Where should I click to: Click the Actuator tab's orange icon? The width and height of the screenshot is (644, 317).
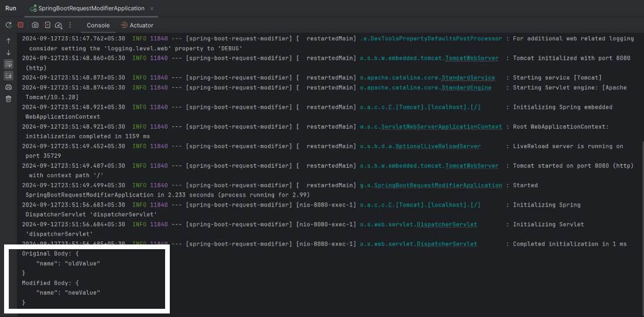[124, 25]
